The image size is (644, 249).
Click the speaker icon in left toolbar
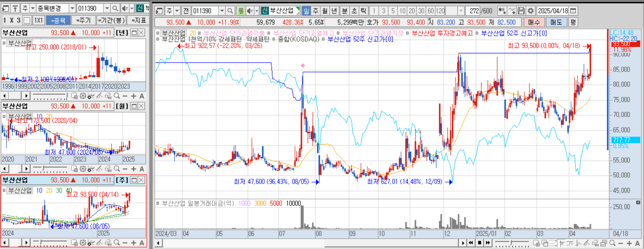[125, 8]
